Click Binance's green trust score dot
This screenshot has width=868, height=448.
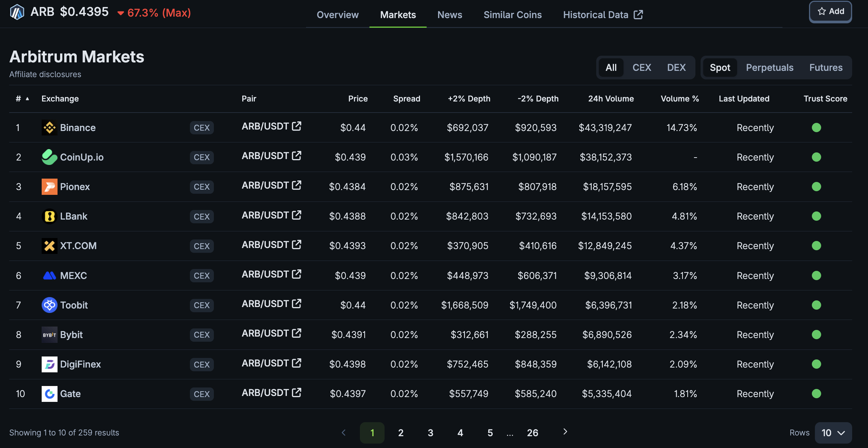coord(817,128)
